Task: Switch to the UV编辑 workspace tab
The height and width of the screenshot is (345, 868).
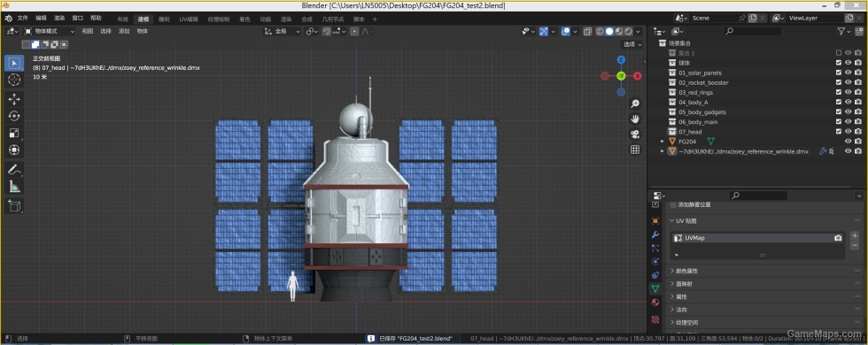Action: [x=188, y=19]
